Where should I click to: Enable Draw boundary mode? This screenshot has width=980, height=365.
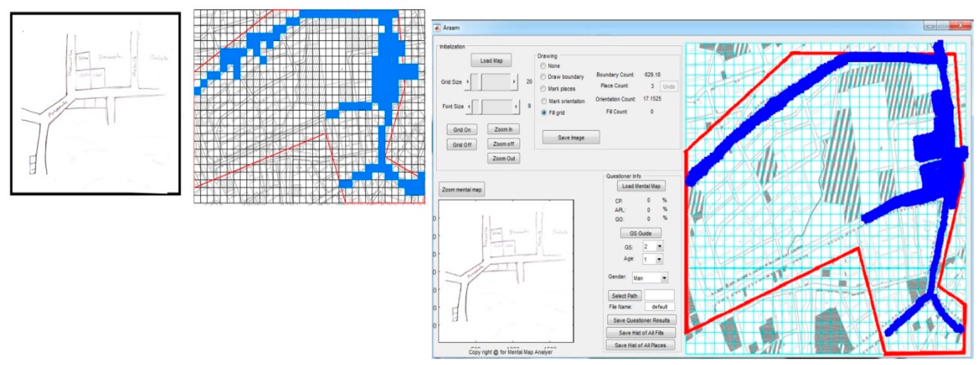pyautogui.click(x=543, y=77)
